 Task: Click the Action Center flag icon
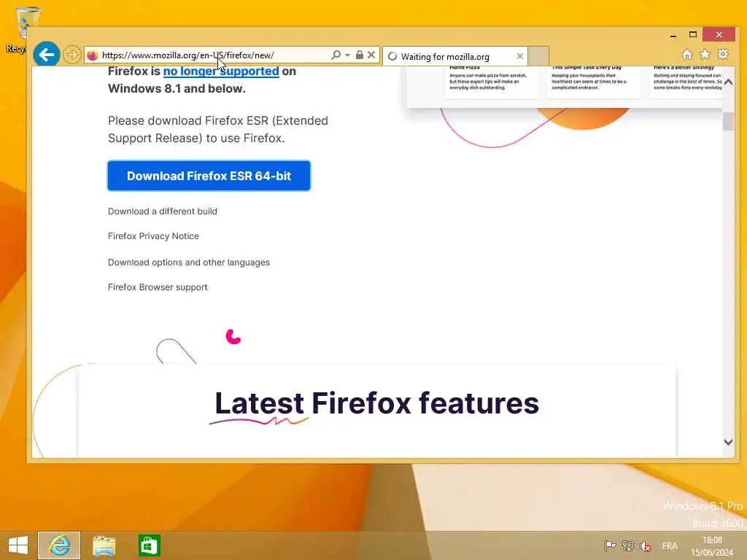pyautogui.click(x=610, y=545)
